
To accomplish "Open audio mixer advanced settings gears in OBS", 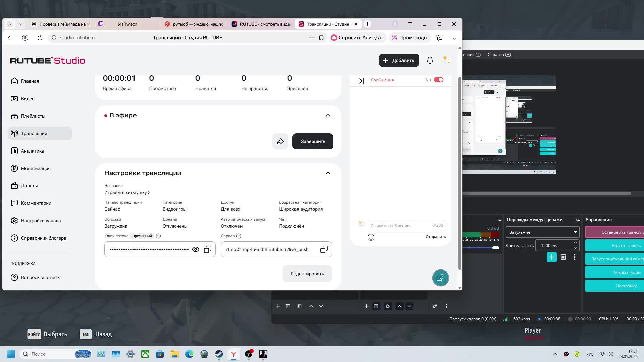I will [435, 306].
